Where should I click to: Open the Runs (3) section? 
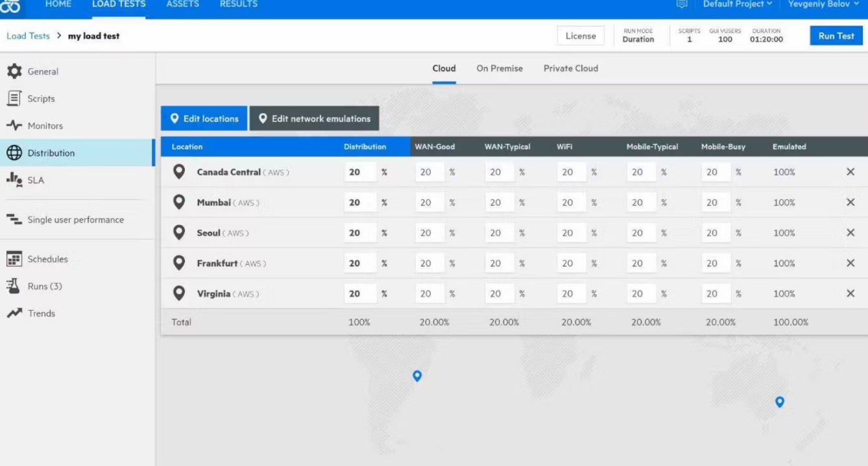click(x=45, y=286)
